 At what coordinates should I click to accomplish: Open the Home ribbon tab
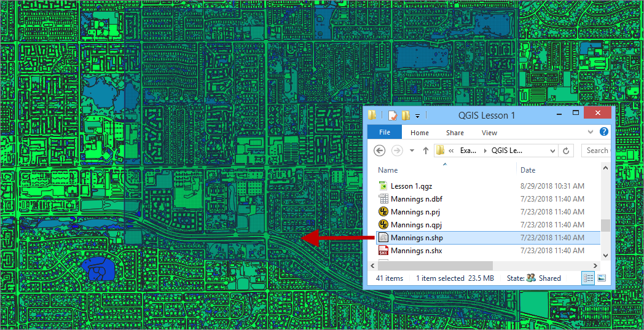point(420,132)
